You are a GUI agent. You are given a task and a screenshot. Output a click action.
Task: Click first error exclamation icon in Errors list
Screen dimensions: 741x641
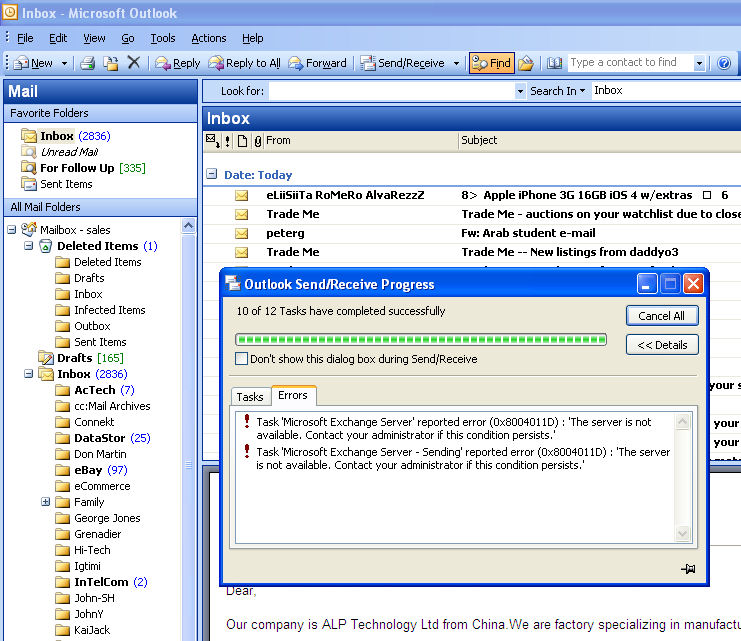click(x=247, y=421)
